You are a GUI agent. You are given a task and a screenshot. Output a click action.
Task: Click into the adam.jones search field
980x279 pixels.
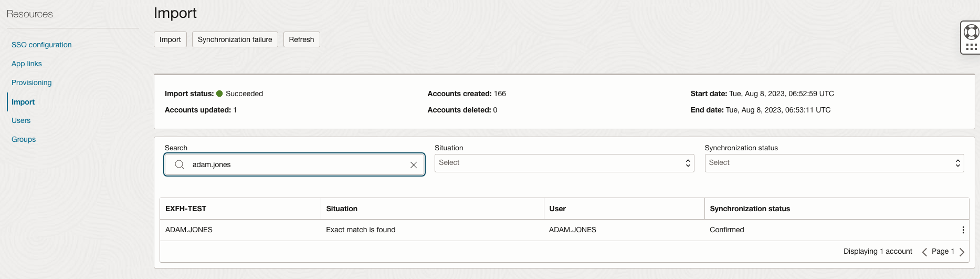[294, 164]
